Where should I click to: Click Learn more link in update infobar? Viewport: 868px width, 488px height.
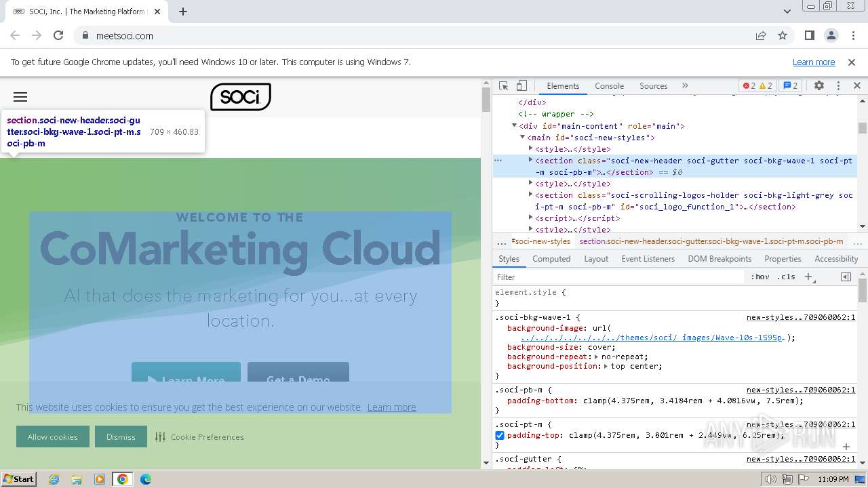click(x=814, y=62)
